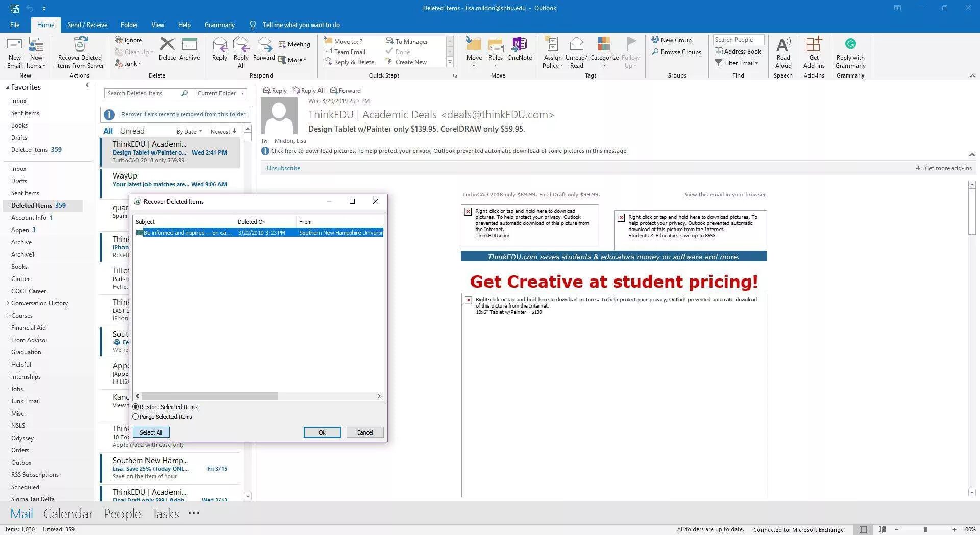Image resolution: width=980 pixels, height=535 pixels.
Task: Click Create New quick step
Action: coord(406,62)
